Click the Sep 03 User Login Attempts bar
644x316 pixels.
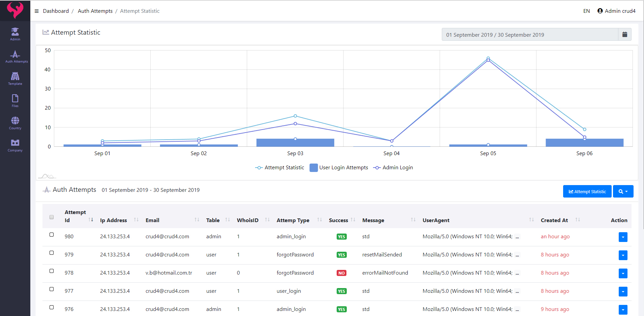pyautogui.click(x=295, y=143)
